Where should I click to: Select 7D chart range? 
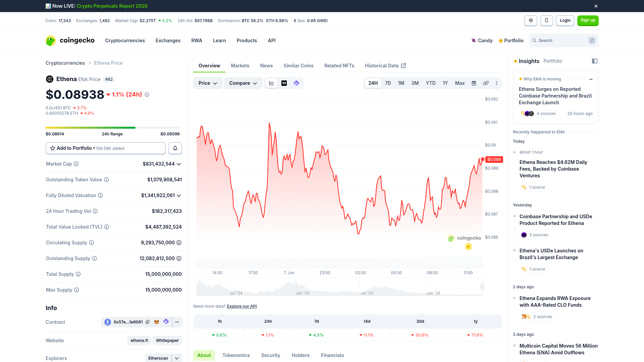[388, 83]
